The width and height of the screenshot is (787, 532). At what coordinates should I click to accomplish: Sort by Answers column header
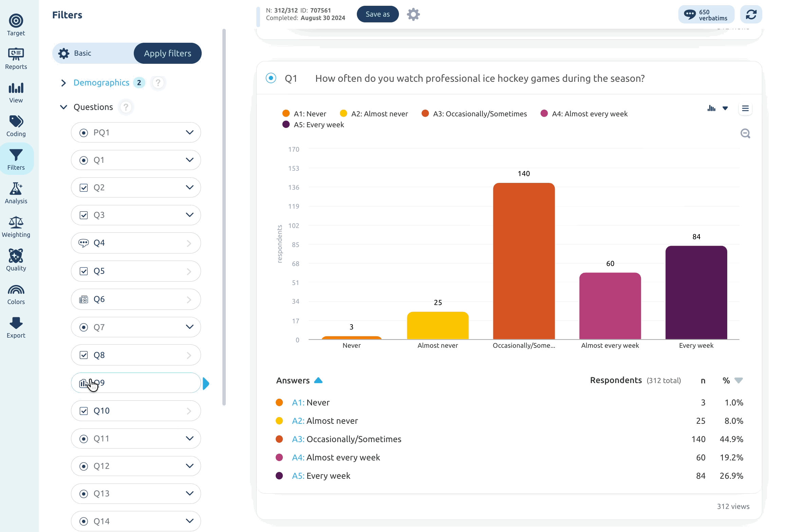(x=299, y=380)
